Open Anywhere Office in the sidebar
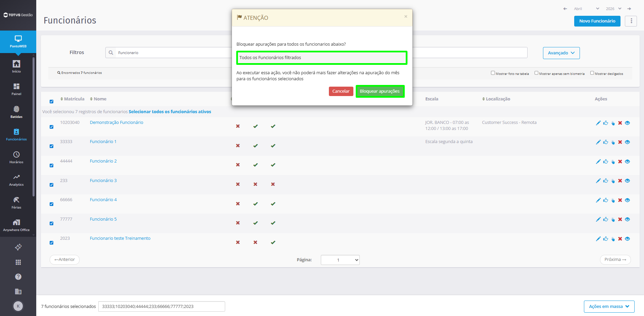Screen dimensions: 644x316 pos(16,225)
